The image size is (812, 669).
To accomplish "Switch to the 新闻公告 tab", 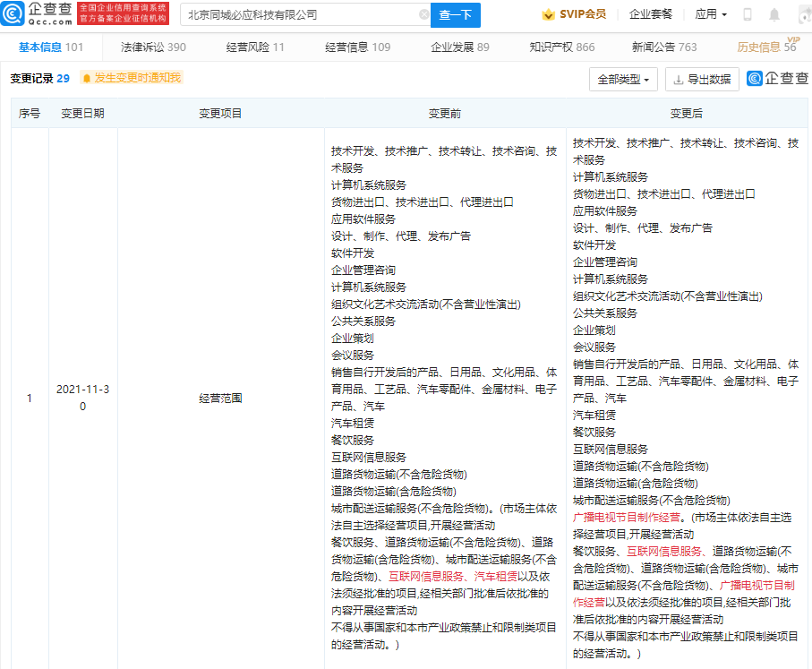I will click(x=664, y=47).
